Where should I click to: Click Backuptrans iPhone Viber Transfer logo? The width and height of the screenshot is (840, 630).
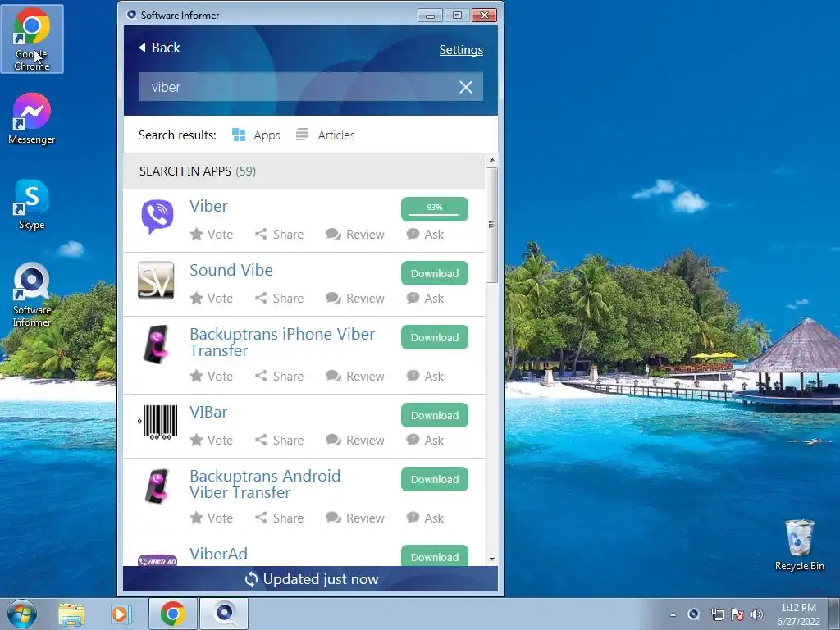157,344
